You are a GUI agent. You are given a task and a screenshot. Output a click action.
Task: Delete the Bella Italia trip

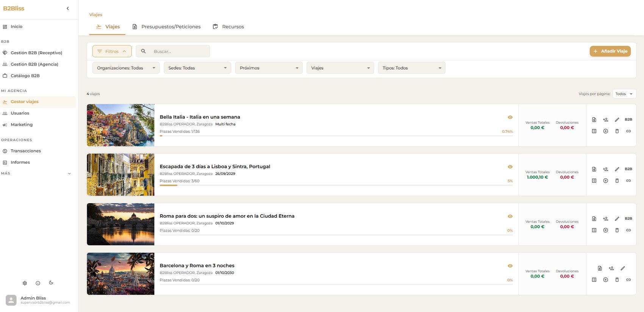617,131
